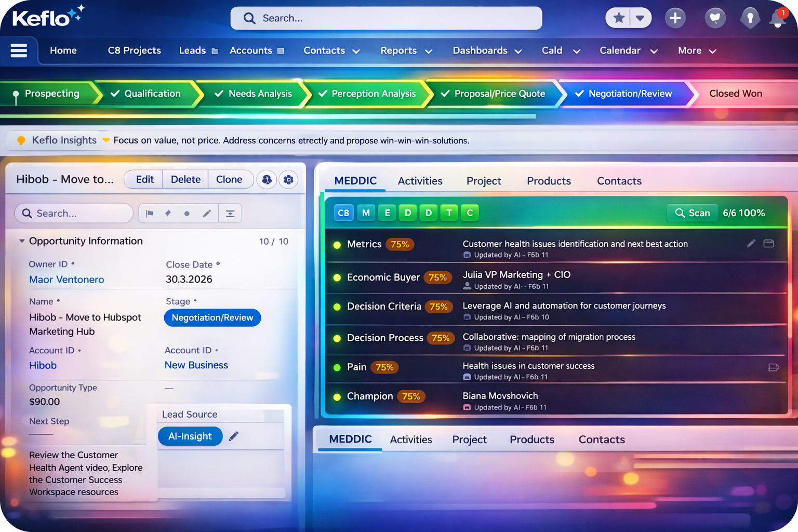
Task: Click the edit pencil on Metrics row
Action: click(x=751, y=244)
